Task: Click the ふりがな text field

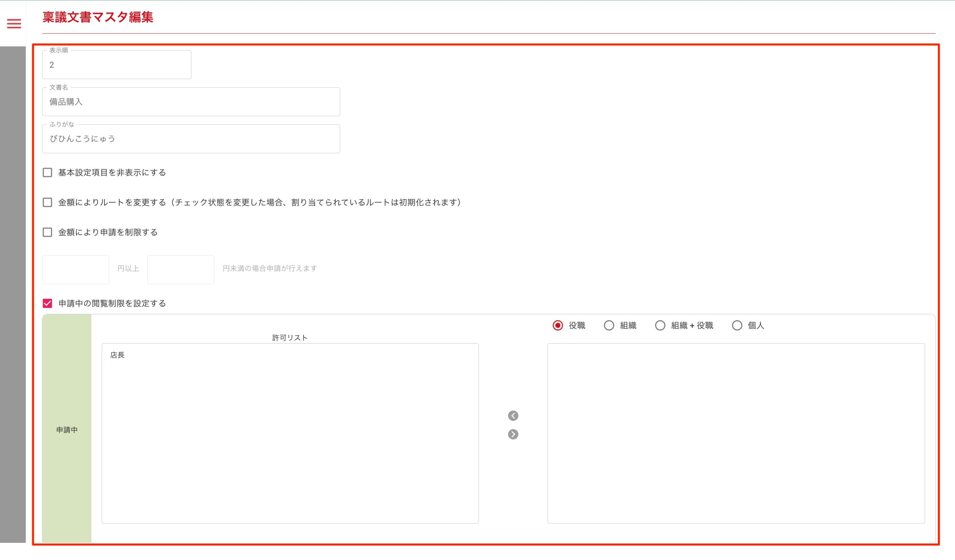Action: pos(191,139)
